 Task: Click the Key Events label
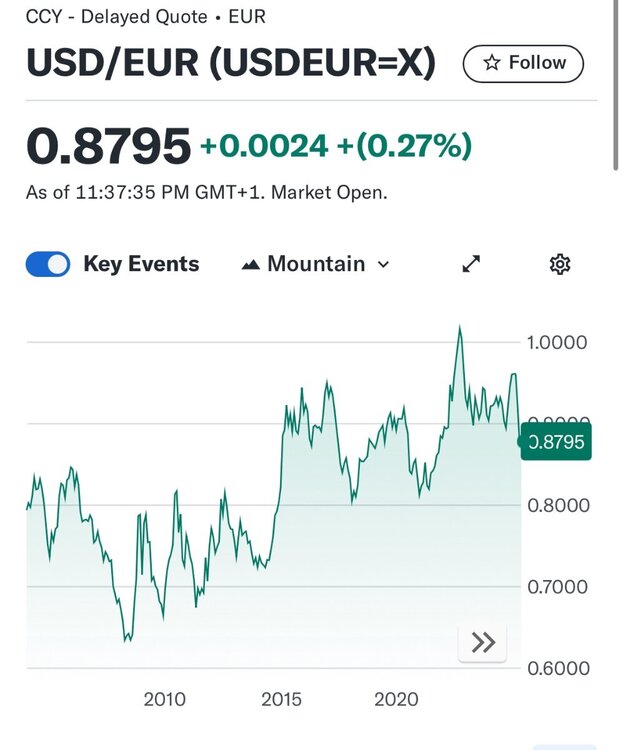click(x=141, y=264)
